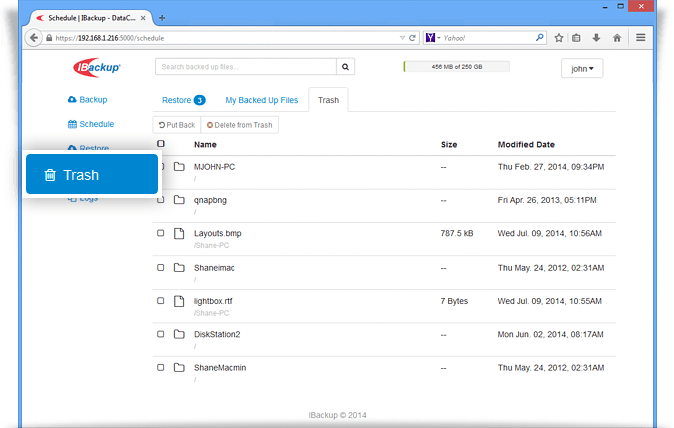
Task: Click the restore count badge showing 3
Action: click(199, 100)
